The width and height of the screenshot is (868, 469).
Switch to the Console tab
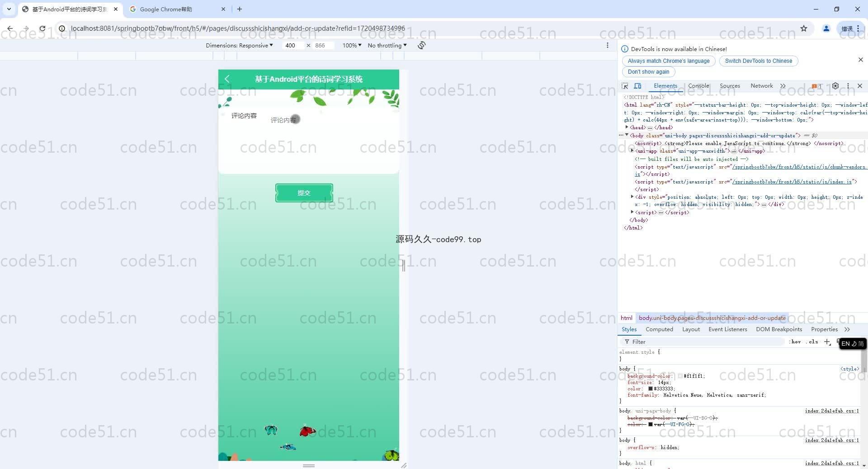[x=698, y=86]
